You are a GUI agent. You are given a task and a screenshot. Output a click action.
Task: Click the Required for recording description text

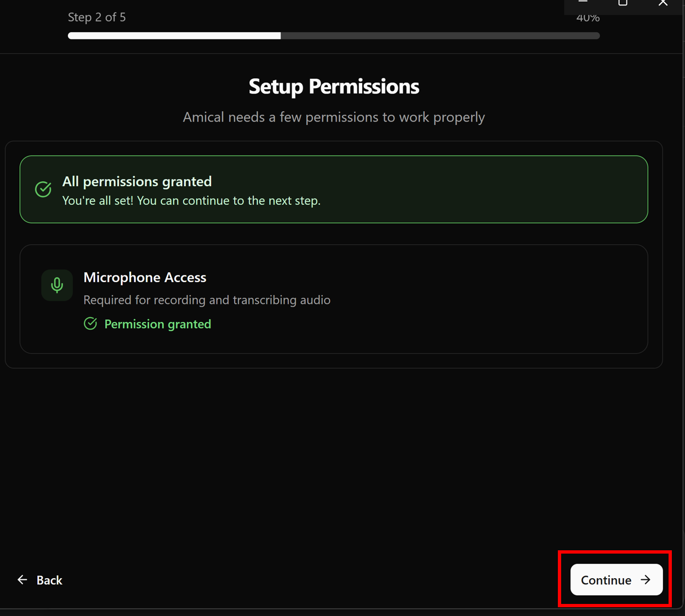[x=207, y=300]
